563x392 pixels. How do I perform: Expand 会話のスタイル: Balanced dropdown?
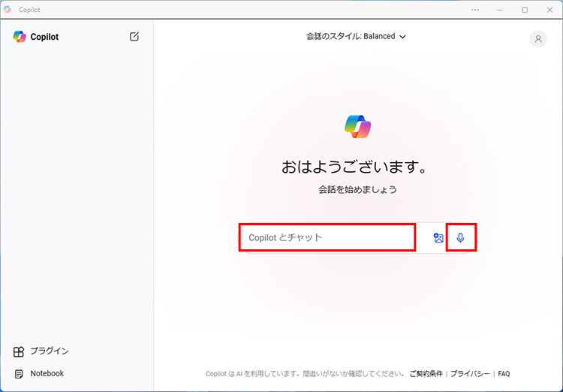coord(356,36)
